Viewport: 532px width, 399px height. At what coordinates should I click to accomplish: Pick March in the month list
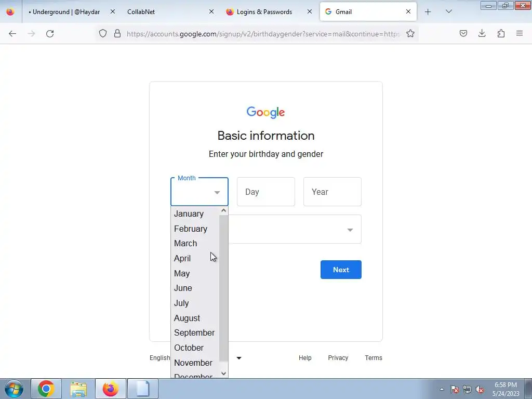point(195,243)
